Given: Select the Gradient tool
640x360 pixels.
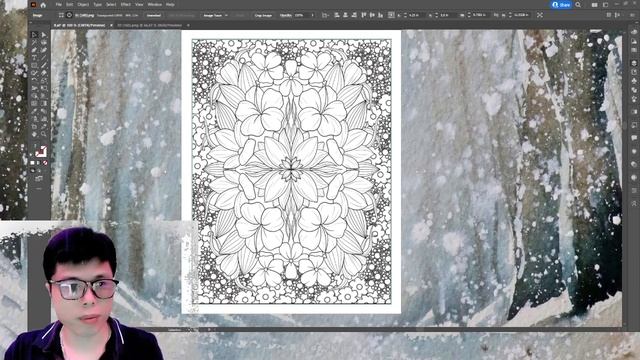Looking at the screenshot, I should click(x=44, y=103).
